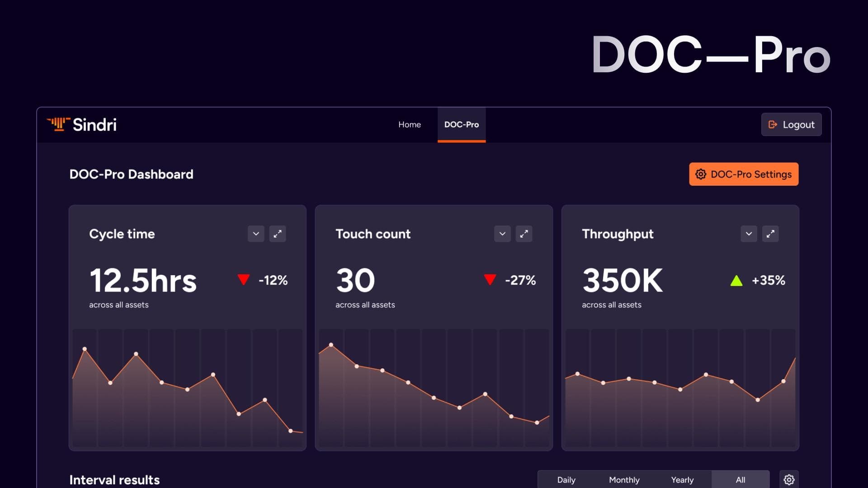The image size is (868, 488).
Task: Switch to the DOC-Pro tab
Action: [x=461, y=124]
